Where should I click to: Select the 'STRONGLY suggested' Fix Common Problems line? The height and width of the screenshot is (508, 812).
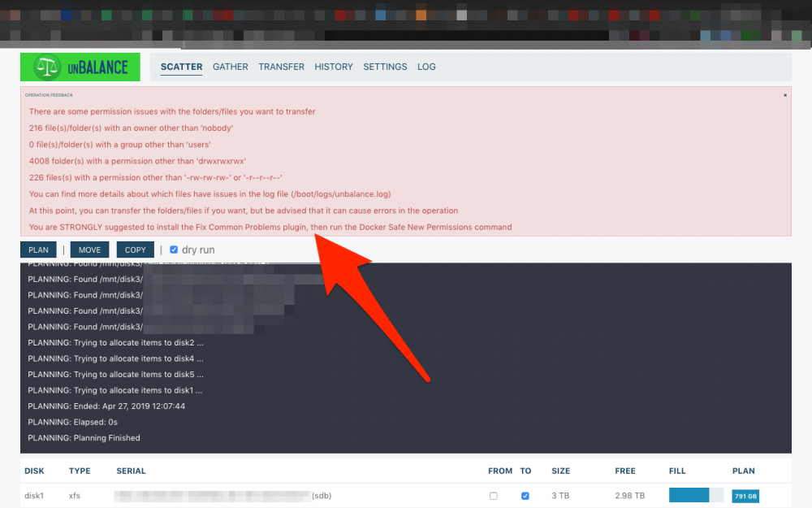(x=270, y=228)
